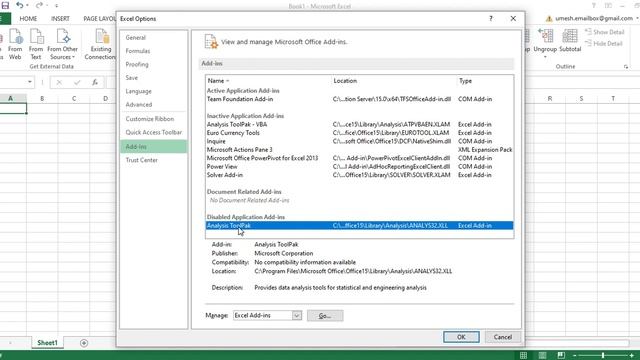Open the Manage Excel Add-ins dropdown
Screen dimensions: 640x360
pos(297,315)
